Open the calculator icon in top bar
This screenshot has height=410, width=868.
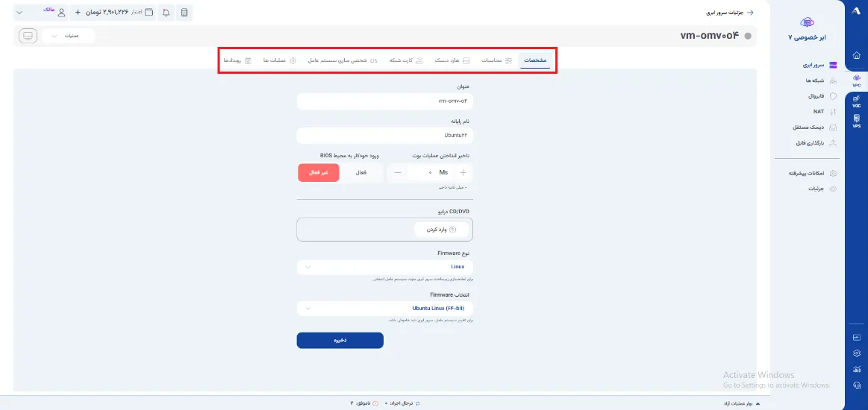point(184,12)
